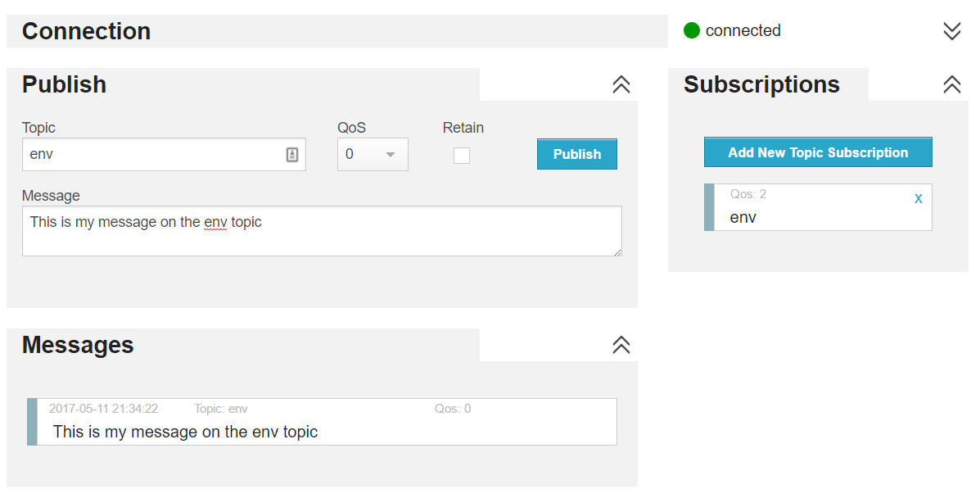Click the env subscription color bar
Viewport: 980px width, 498px height.
709,207
